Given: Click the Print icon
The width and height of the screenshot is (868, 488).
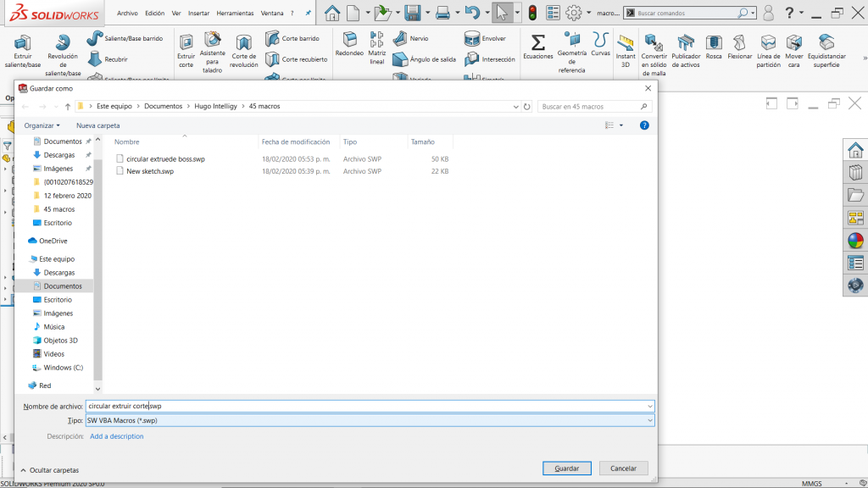Looking at the screenshot, I should [442, 12].
